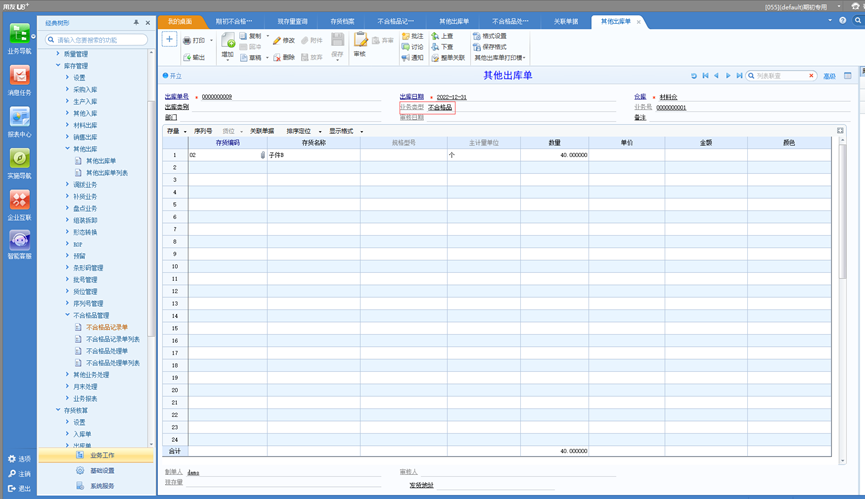Click the 批注 annotate button
The width and height of the screenshot is (865, 499).
click(x=413, y=36)
